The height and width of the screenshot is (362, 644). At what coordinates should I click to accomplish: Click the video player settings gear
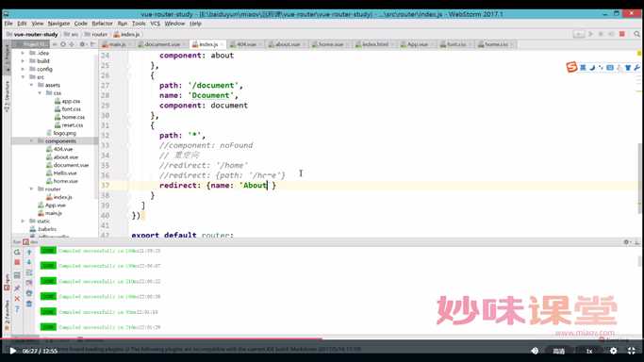pos(613,351)
